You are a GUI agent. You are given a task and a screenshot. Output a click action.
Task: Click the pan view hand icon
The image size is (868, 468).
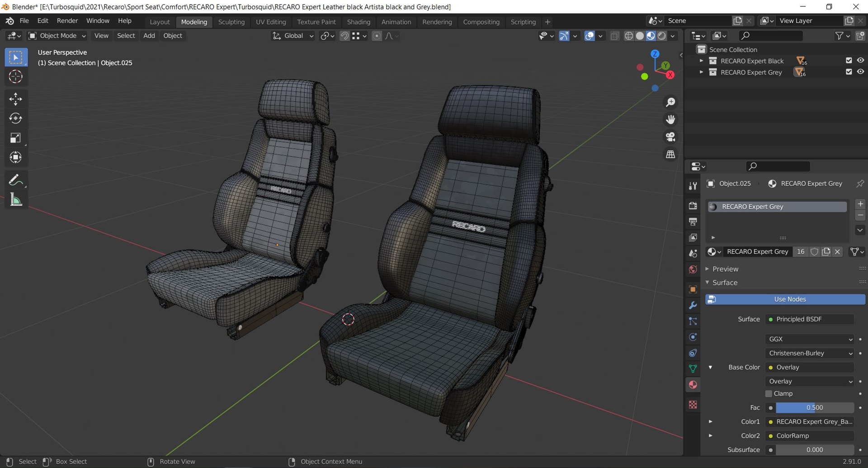pyautogui.click(x=670, y=119)
